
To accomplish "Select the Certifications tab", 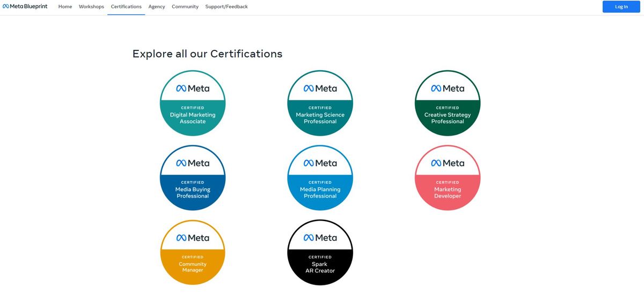I will tap(126, 6).
